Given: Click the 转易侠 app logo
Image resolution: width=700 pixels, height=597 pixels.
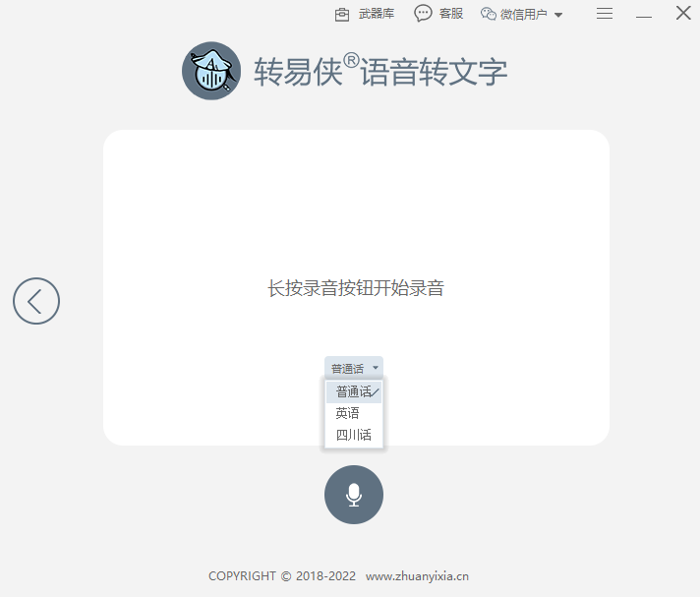Looking at the screenshot, I should tap(211, 71).
